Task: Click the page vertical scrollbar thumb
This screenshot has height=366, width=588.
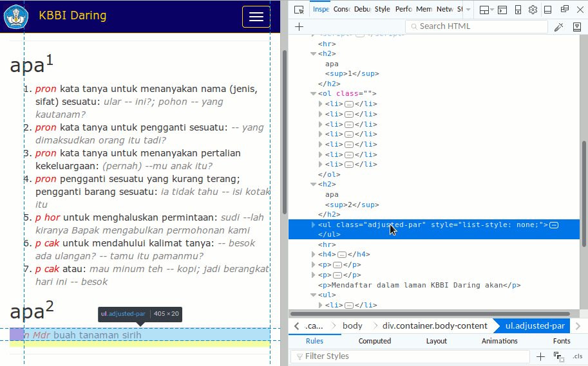Action: click(285, 132)
